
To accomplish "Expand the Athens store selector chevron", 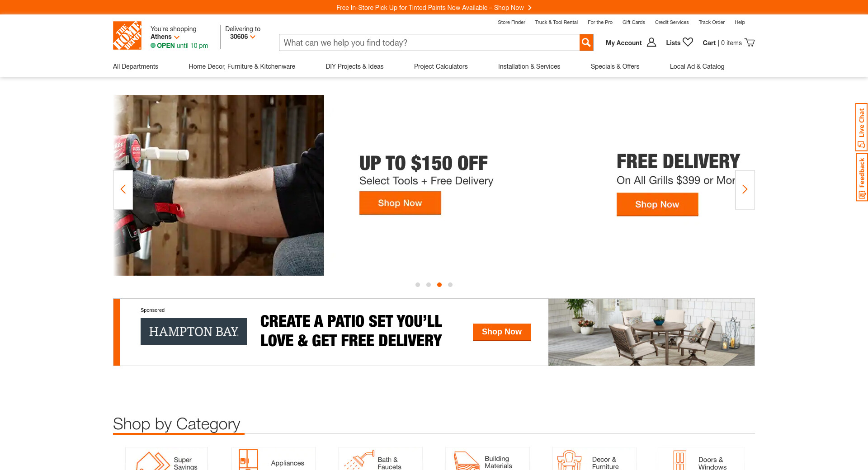I will 177,37.
